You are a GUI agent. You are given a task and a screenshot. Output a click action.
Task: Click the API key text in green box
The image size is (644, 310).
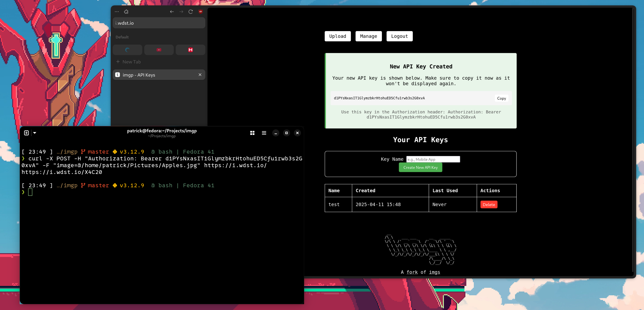point(379,98)
